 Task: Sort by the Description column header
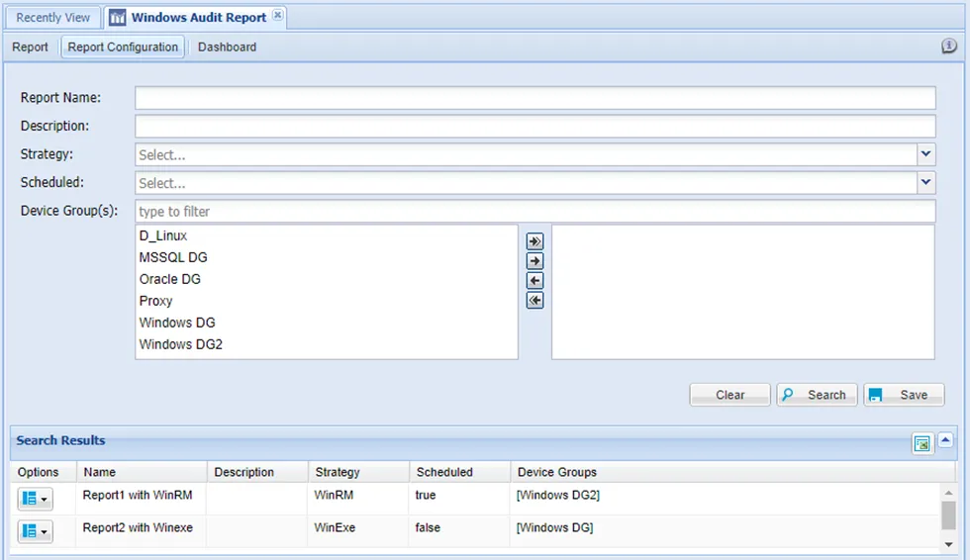tap(257, 472)
